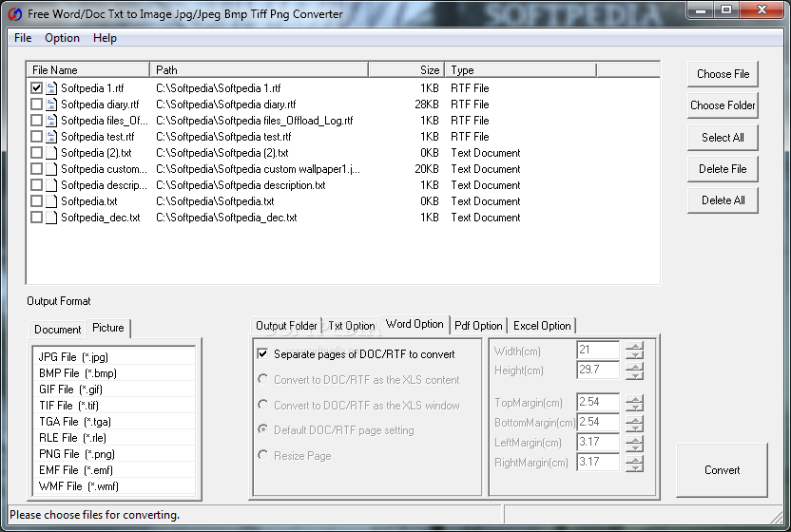Image resolution: width=791 pixels, height=532 pixels.
Task: Check the Softpedia custom wallpaper checkbox
Action: click(36, 169)
